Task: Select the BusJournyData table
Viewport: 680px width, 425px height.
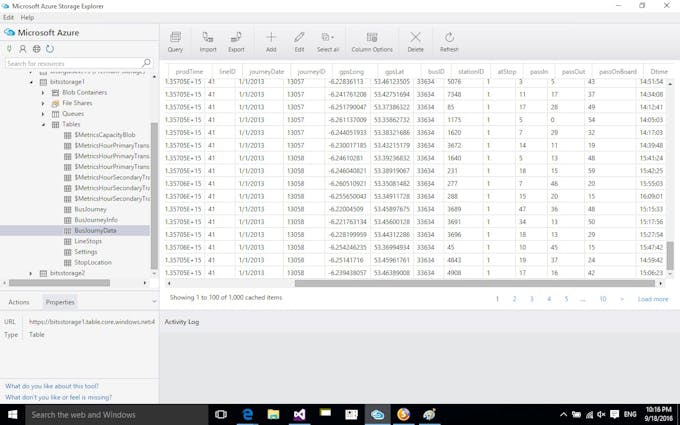Action: click(x=95, y=230)
